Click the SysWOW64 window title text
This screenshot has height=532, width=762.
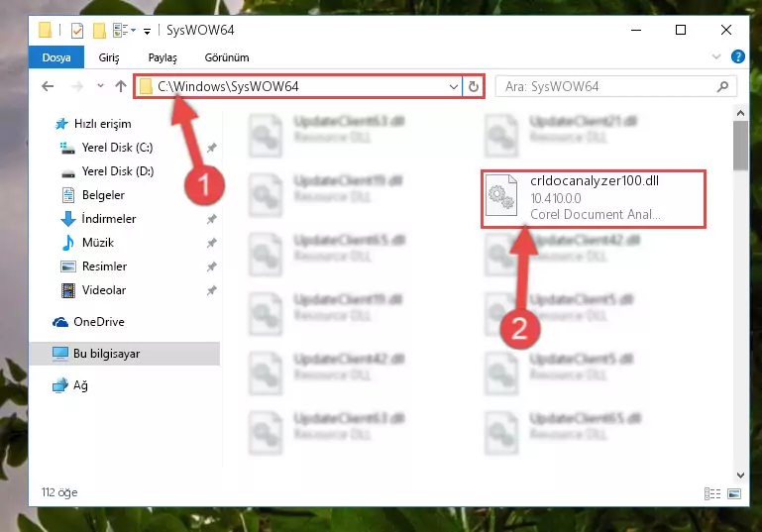(200, 30)
